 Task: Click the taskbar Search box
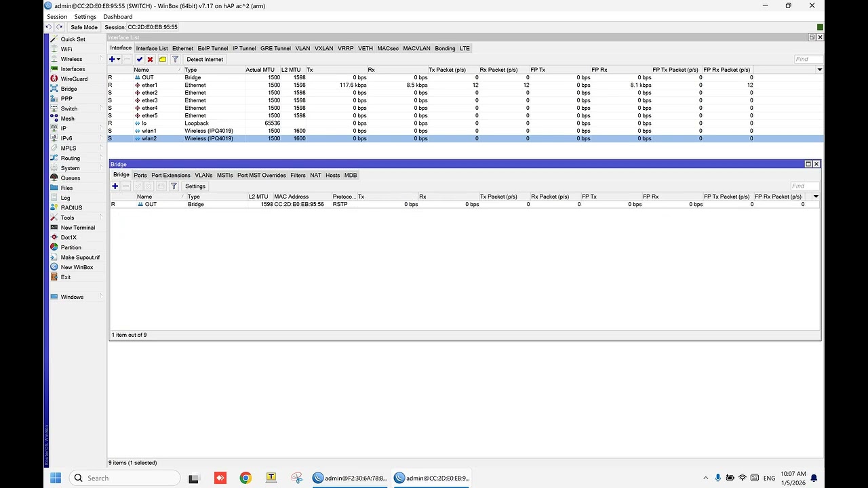point(125,478)
